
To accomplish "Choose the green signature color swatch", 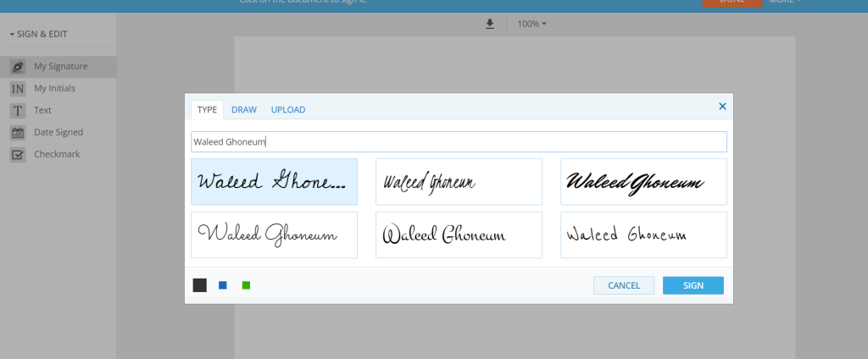I will coord(246,285).
